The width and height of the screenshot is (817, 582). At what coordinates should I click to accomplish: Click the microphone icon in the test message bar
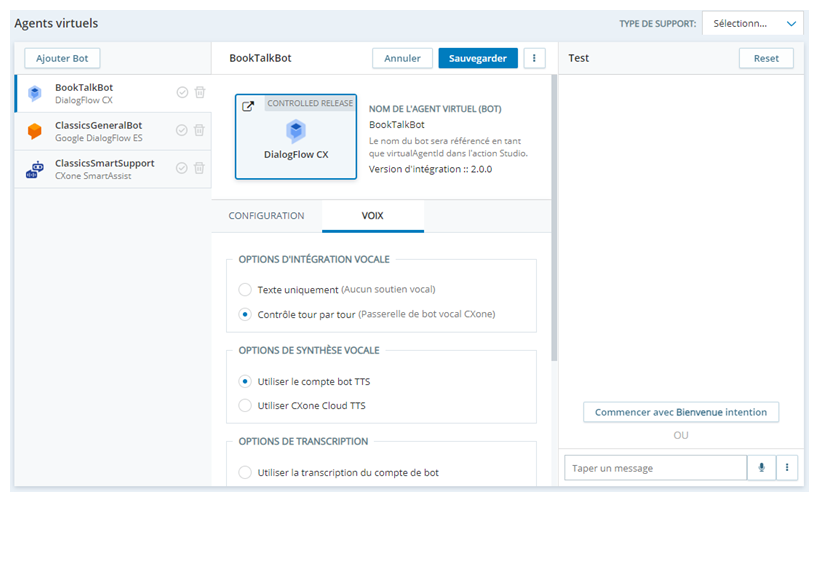762,467
